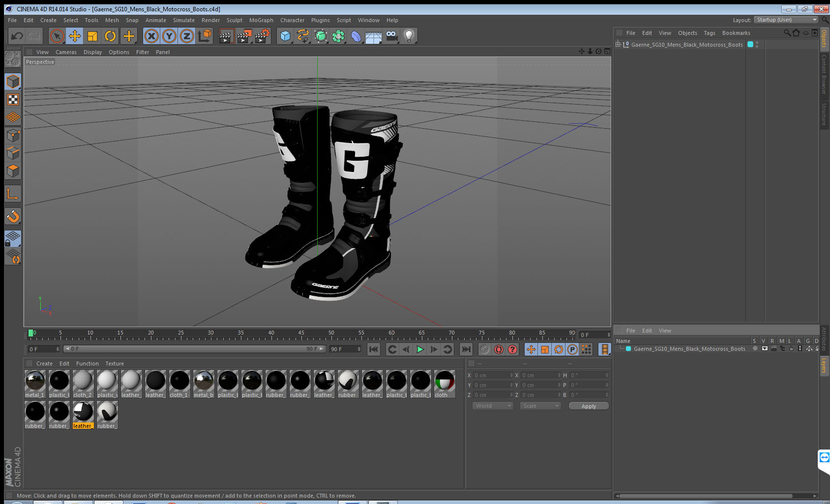
Task: Toggle autokeying button
Action: click(499, 349)
